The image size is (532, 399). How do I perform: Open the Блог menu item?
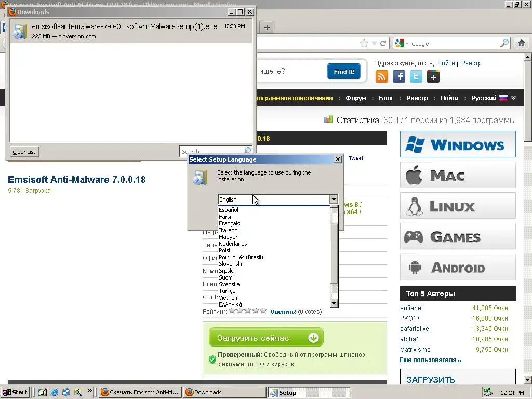[x=386, y=98]
